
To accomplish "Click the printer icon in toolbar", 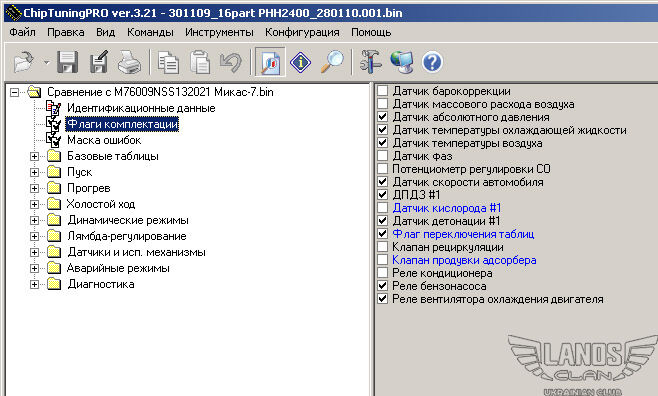I will click(129, 62).
